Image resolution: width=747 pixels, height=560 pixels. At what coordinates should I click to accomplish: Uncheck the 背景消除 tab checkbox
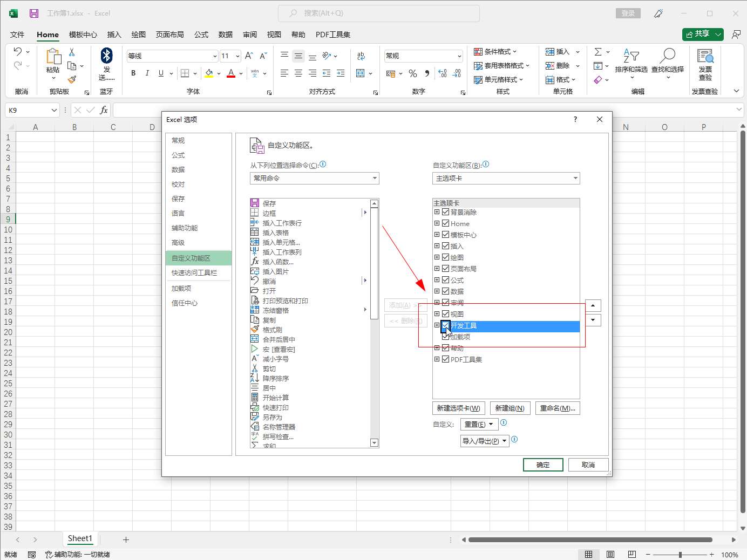point(446,212)
